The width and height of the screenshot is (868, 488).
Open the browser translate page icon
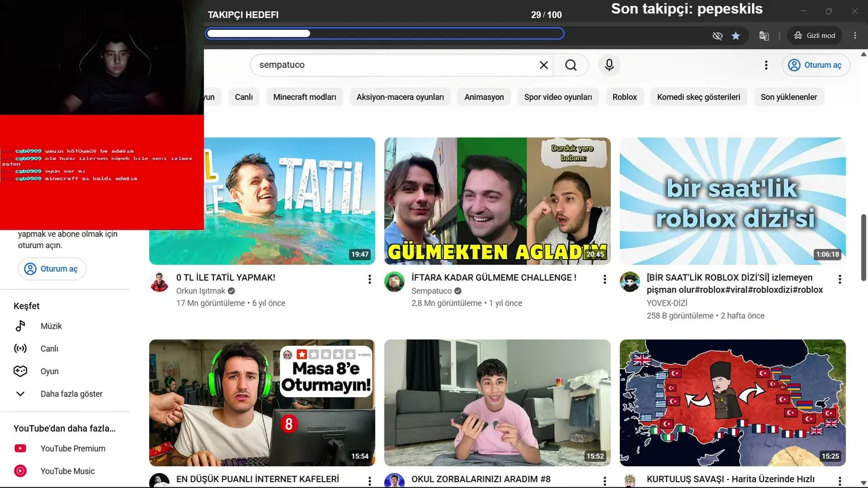tap(764, 35)
